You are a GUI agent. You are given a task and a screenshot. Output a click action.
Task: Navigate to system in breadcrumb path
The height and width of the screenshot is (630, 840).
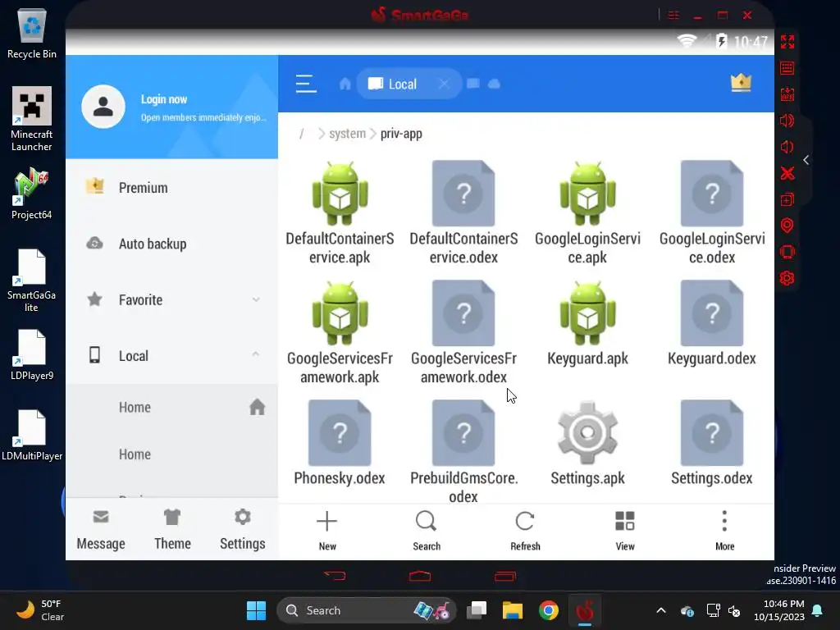click(x=347, y=134)
